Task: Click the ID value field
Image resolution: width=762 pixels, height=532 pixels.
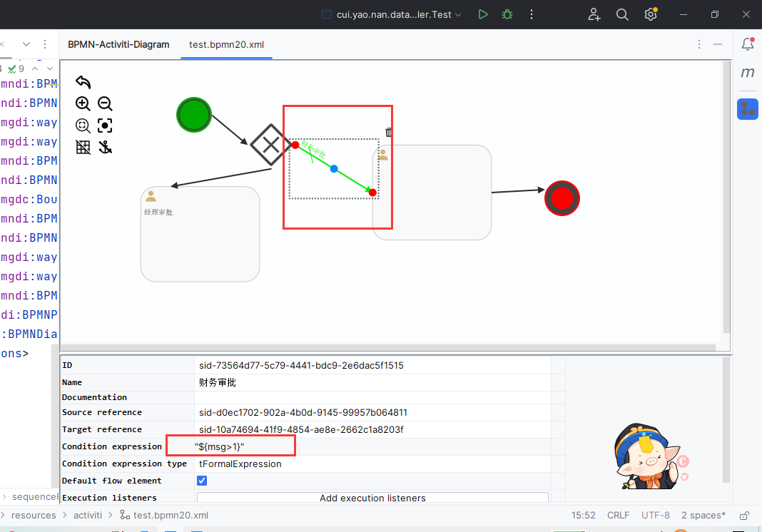Action: point(372,365)
